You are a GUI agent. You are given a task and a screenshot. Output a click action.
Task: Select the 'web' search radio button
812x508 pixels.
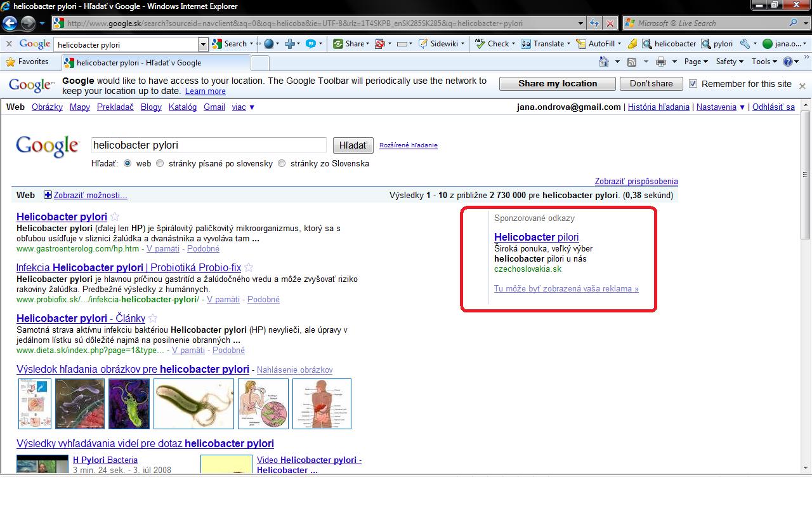(128, 163)
